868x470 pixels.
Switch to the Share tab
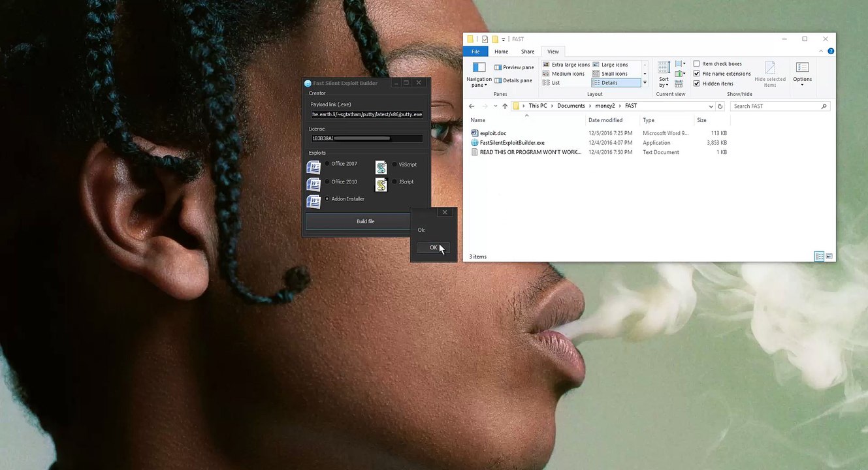[528, 52]
